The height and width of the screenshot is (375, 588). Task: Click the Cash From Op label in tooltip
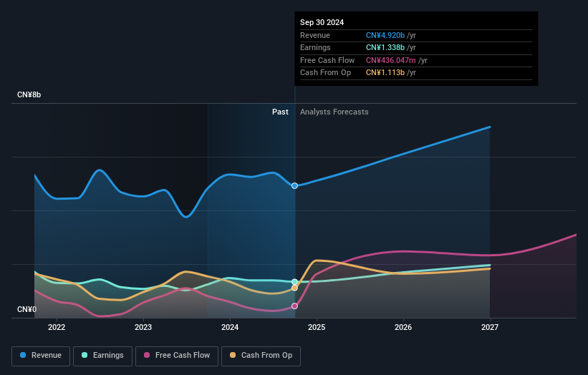coord(325,73)
